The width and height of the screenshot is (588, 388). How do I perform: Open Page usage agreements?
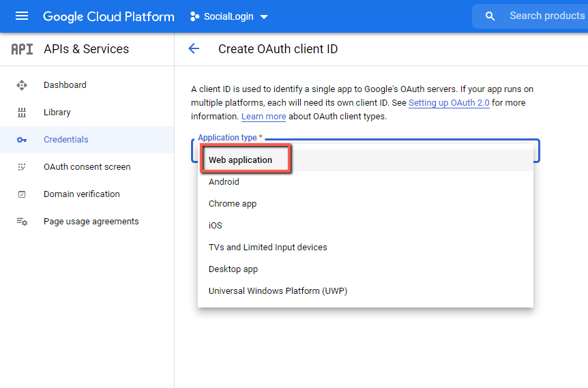tap(91, 222)
